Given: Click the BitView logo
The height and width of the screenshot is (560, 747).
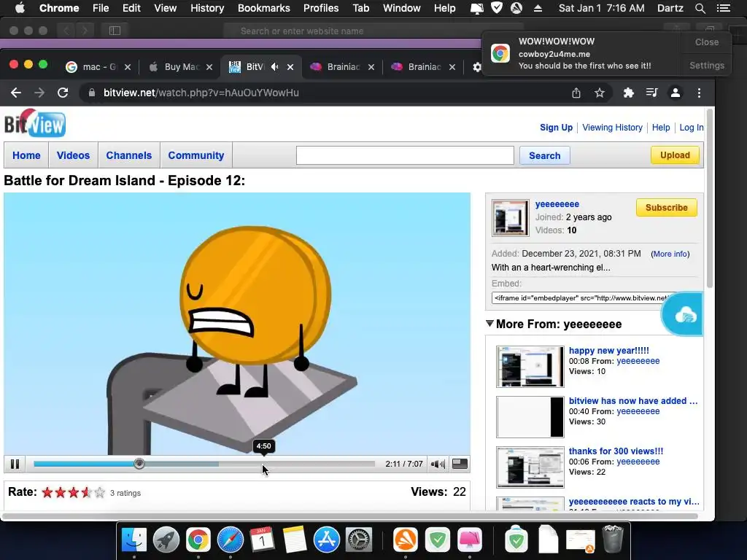Looking at the screenshot, I should pos(35,124).
